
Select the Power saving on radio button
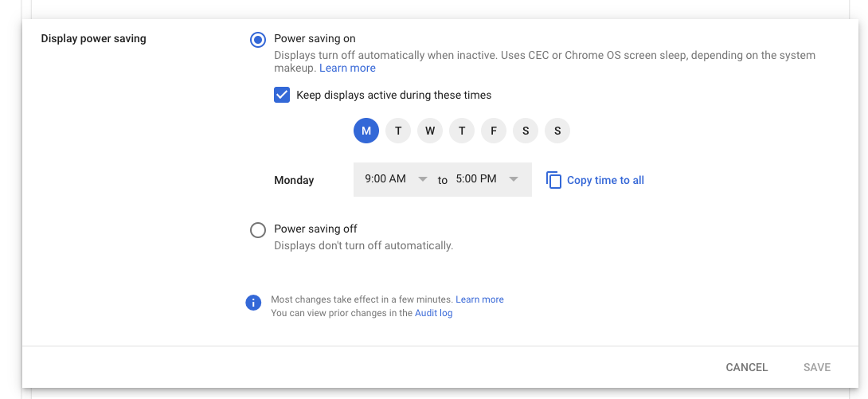258,40
